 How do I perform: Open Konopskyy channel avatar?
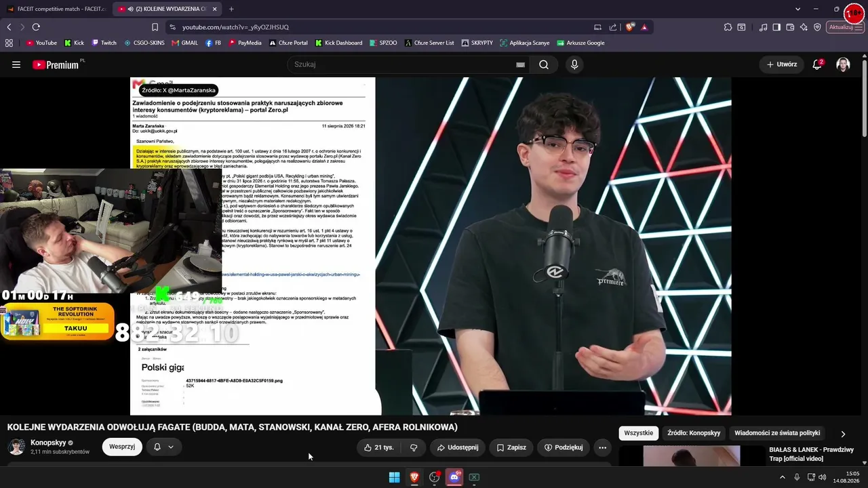[16, 447]
